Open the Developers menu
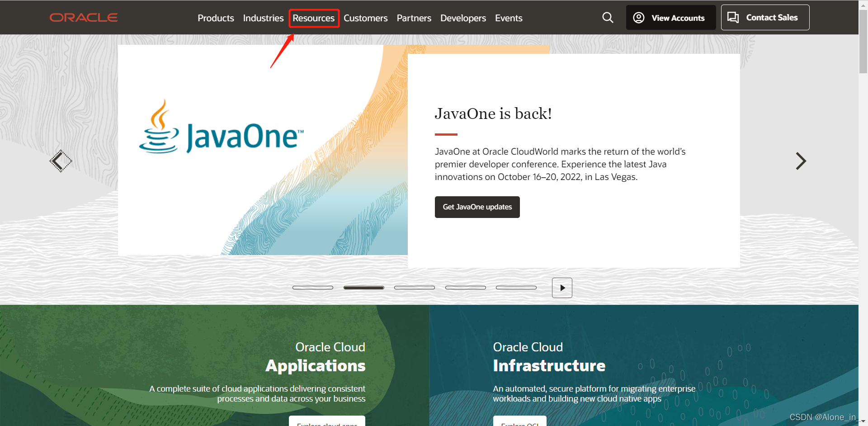This screenshot has height=426, width=868. click(x=463, y=18)
